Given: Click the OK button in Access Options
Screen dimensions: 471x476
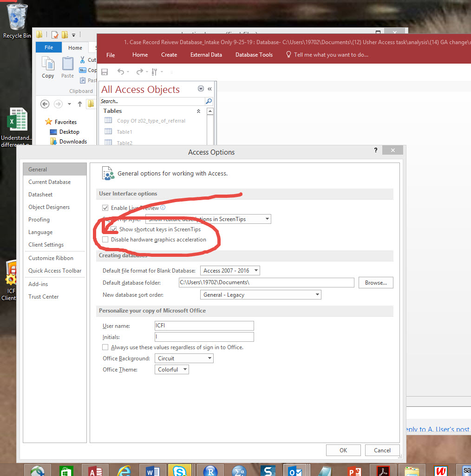Looking at the screenshot, I should (x=343, y=450).
